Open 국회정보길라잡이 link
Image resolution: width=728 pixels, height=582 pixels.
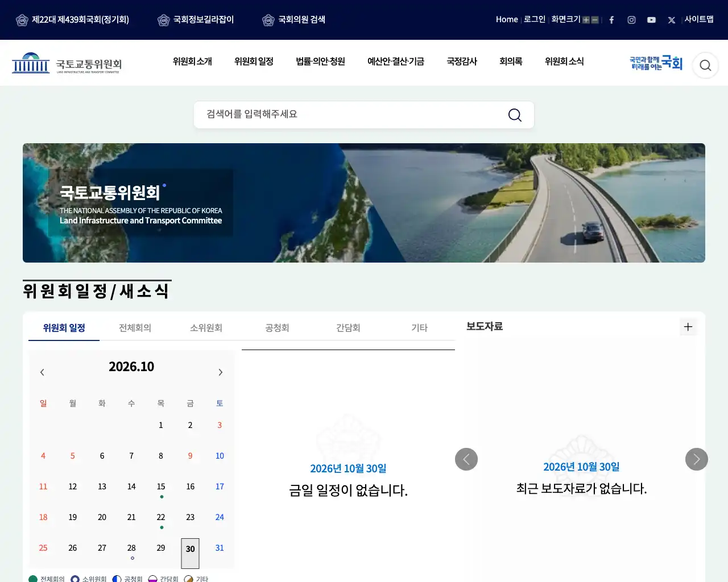tap(196, 20)
